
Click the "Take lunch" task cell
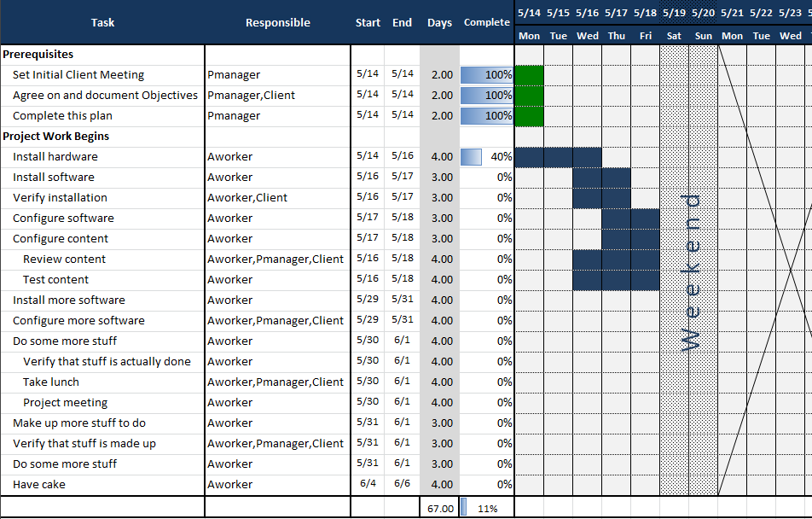(51, 382)
